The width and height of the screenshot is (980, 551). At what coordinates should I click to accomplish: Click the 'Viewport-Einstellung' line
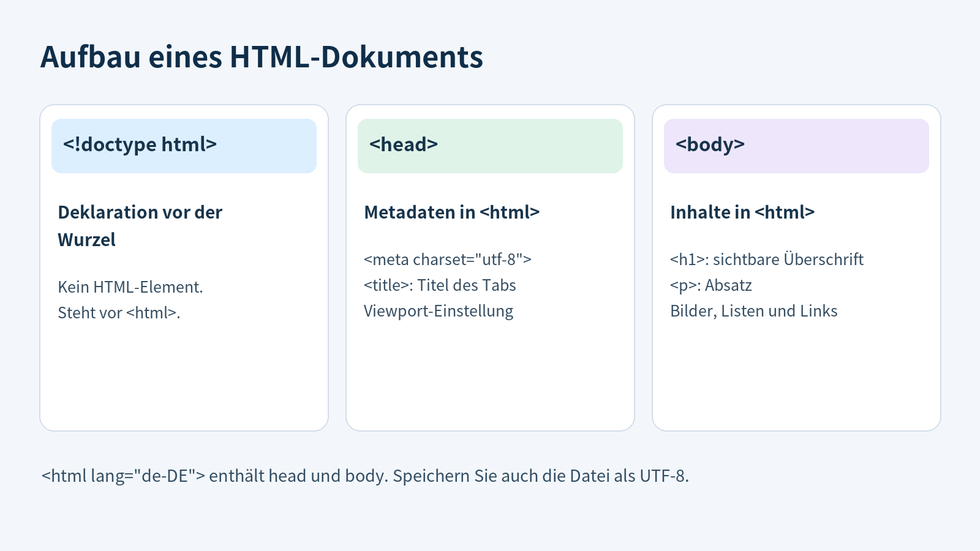pos(439,311)
